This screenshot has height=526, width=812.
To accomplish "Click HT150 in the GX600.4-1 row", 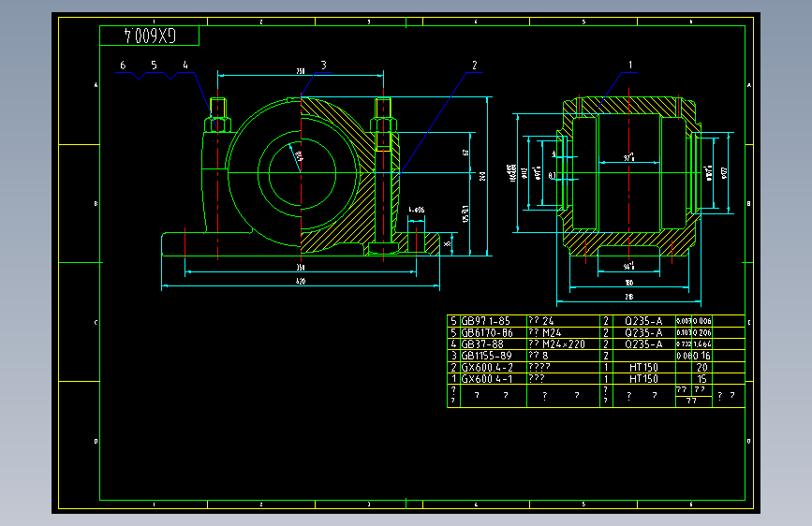I will (643, 378).
